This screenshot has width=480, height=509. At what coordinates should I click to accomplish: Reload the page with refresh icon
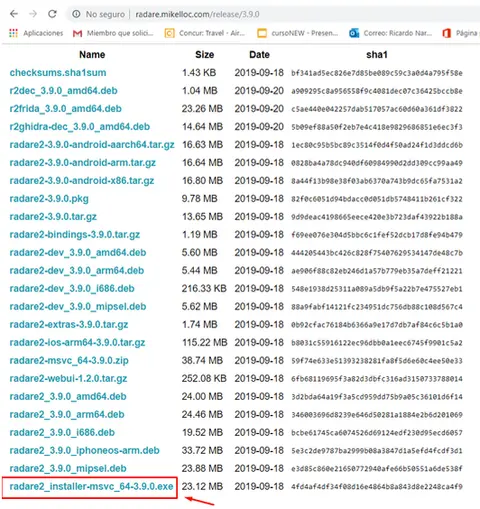point(52,14)
